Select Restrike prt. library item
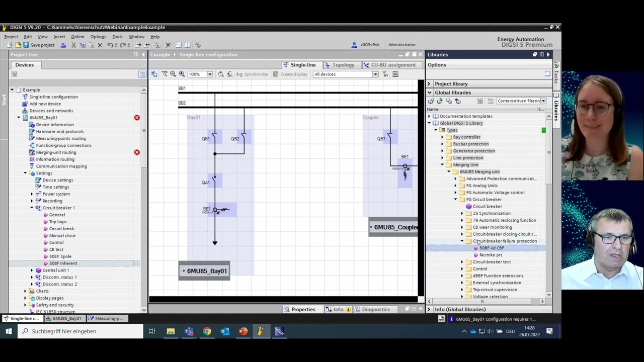 491,255
